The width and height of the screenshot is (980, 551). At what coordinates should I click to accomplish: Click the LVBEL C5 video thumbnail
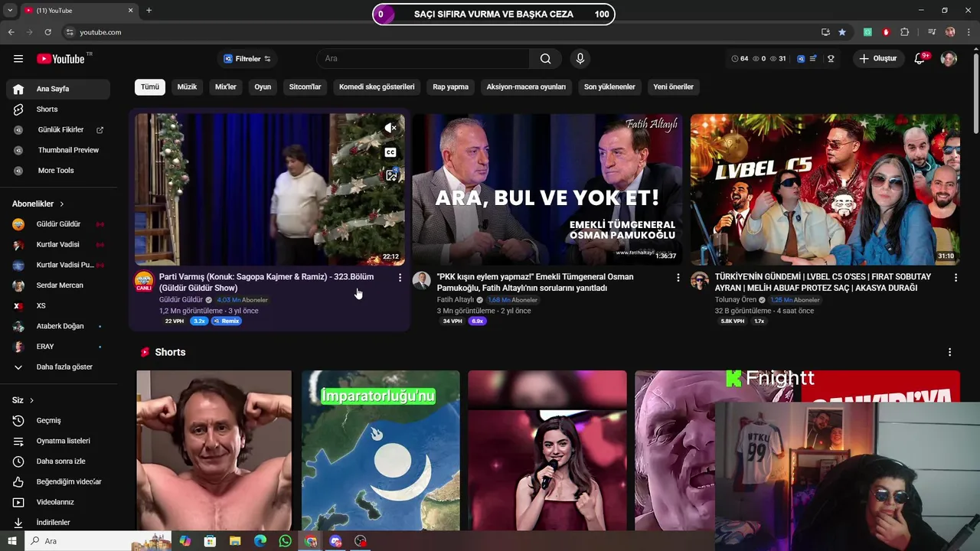(x=825, y=189)
